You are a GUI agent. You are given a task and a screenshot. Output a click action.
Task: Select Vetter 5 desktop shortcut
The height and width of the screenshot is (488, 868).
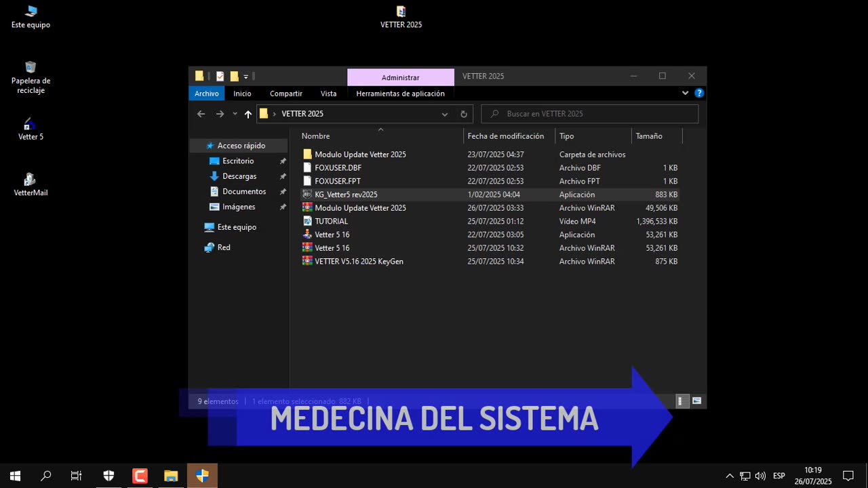tap(31, 129)
